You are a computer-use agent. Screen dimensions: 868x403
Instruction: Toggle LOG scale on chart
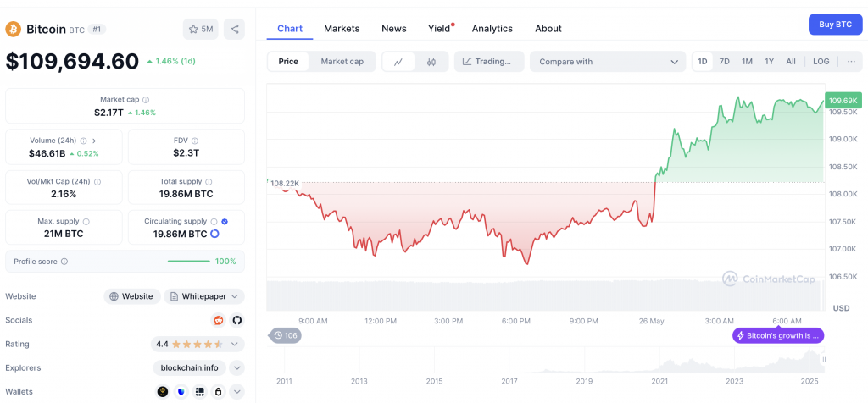coord(821,61)
